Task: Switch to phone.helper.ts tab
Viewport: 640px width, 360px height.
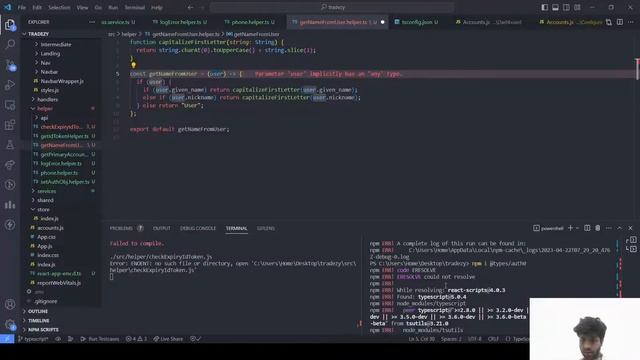Action: coord(250,22)
